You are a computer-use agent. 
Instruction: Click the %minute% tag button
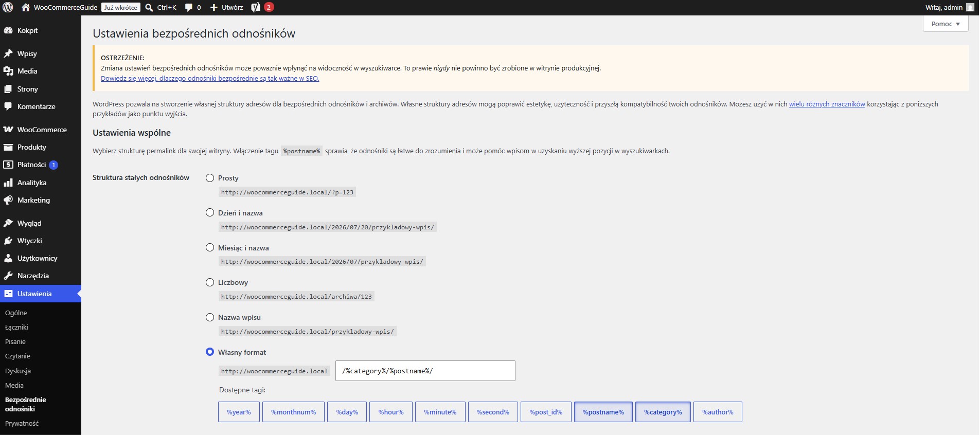click(x=440, y=412)
